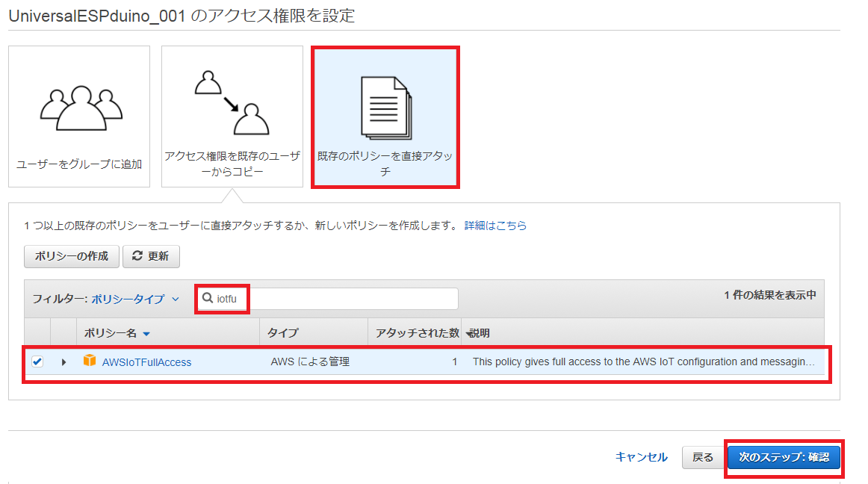The width and height of the screenshot is (868, 484).
Task: Click the キャンセル link
Action: click(641, 457)
